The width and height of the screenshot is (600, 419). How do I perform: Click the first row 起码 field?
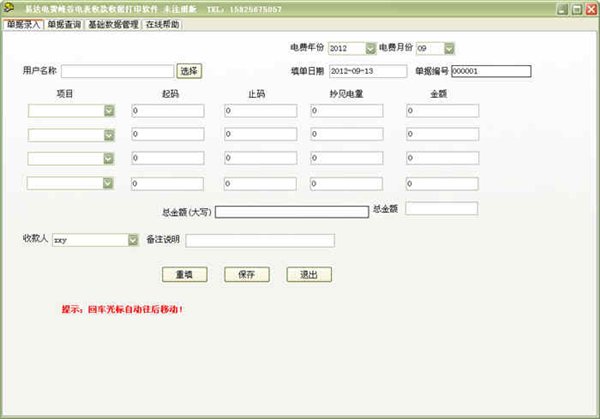click(168, 111)
